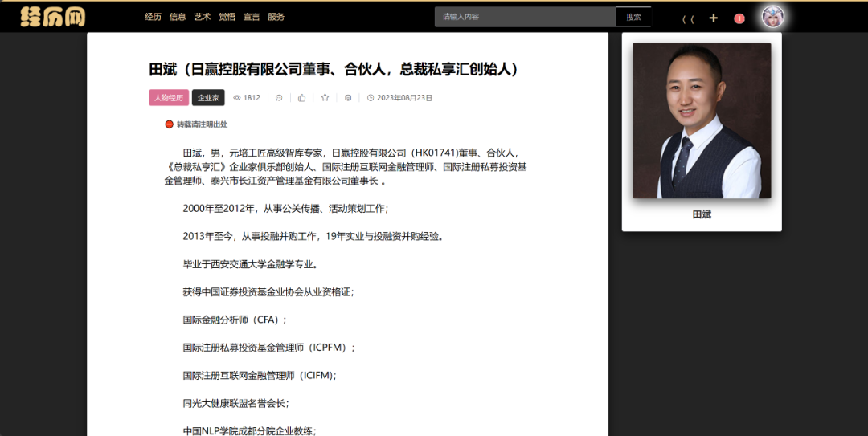Favorite the article with star icon
868x436 pixels.
point(325,97)
